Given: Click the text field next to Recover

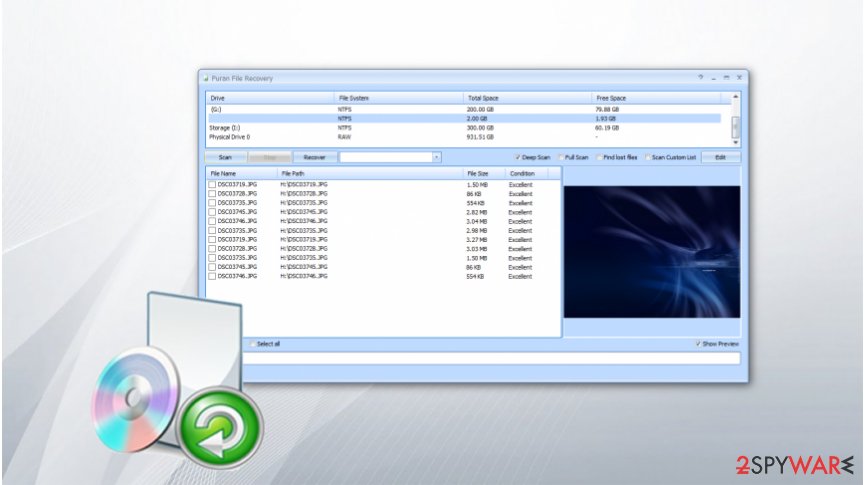Looking at the screenshot, I should [386, 157].
